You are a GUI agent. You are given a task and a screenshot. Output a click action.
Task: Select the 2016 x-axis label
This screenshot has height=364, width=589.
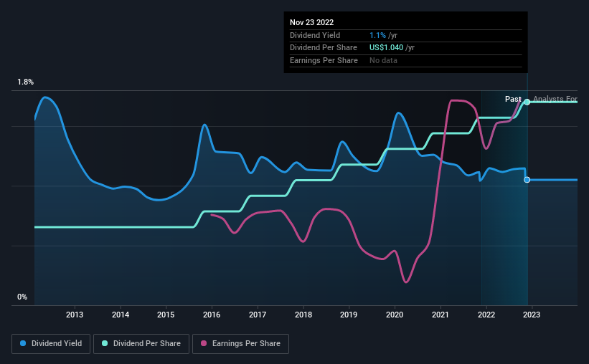(x=212, y=315)
